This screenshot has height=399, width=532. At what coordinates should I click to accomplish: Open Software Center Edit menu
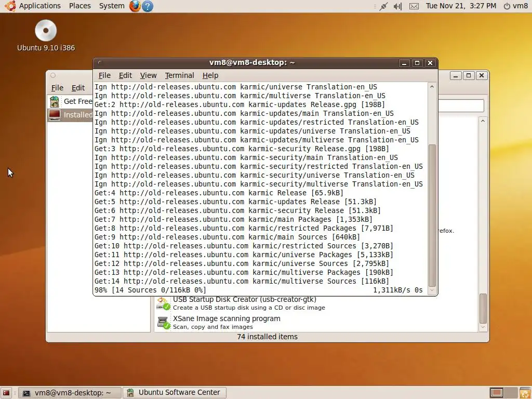click(x=78, y=88)
